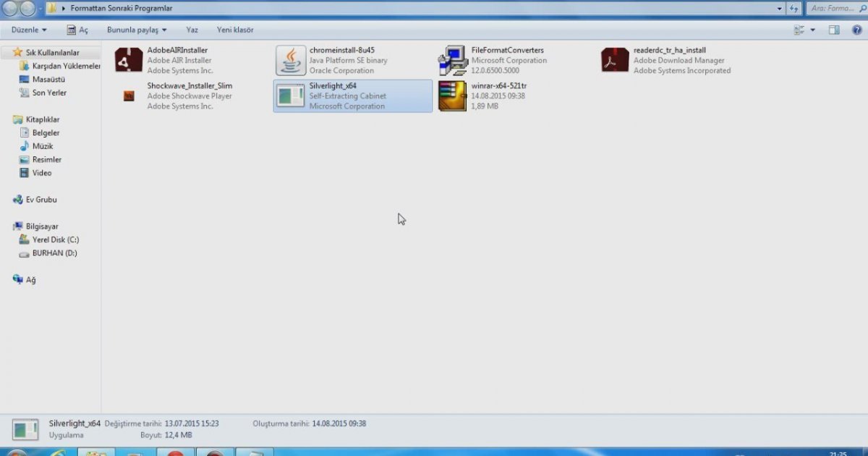Image resolution: width=868 pixels, height=456 pixels.
Task: Click the Kitaplıklar library icon
Action: [x=18, y=119]
